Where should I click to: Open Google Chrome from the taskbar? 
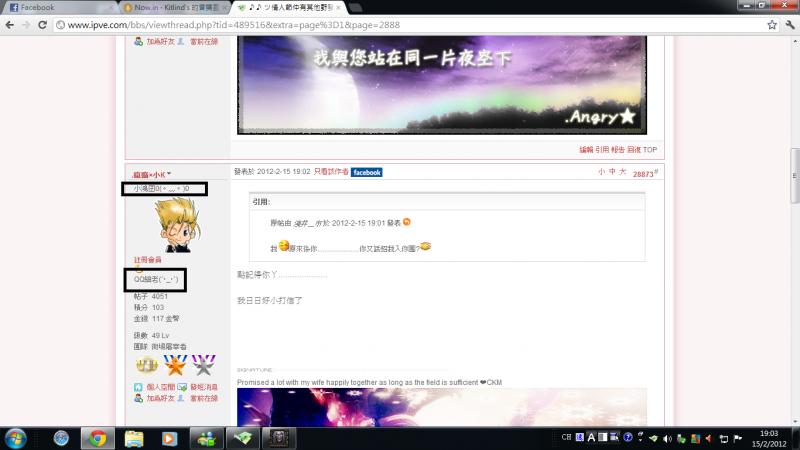(97, 438)
